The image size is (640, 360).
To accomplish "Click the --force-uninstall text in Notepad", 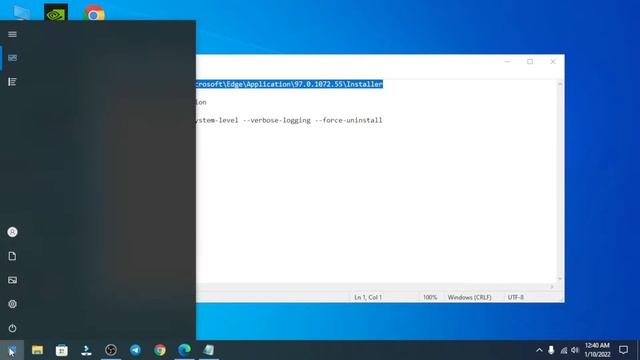I will (x=349, y=120).
